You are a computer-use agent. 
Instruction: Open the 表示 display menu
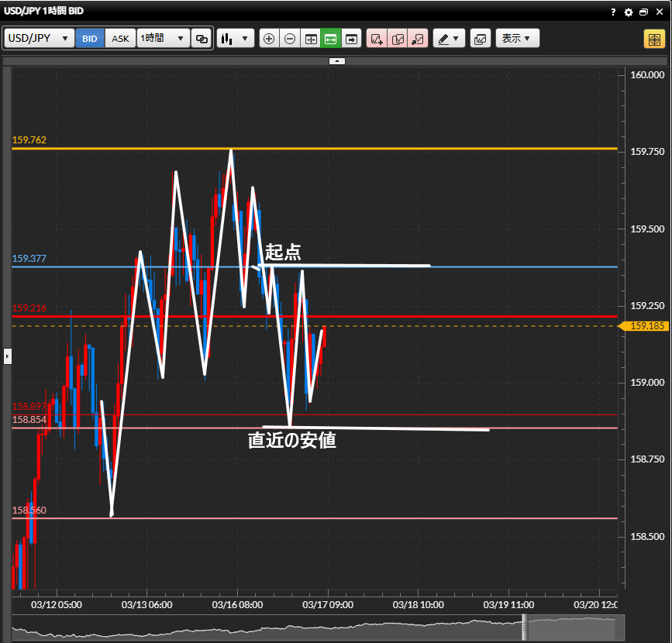coord(517,39)
